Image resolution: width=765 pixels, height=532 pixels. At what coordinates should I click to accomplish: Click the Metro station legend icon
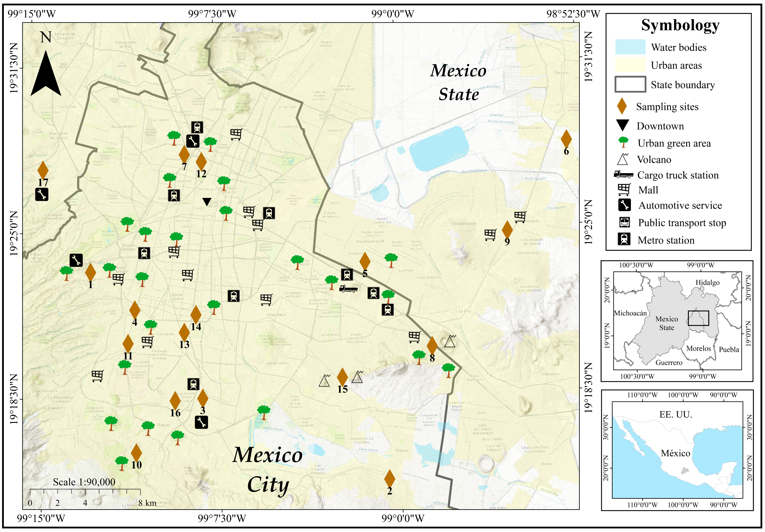coord(624,239)
